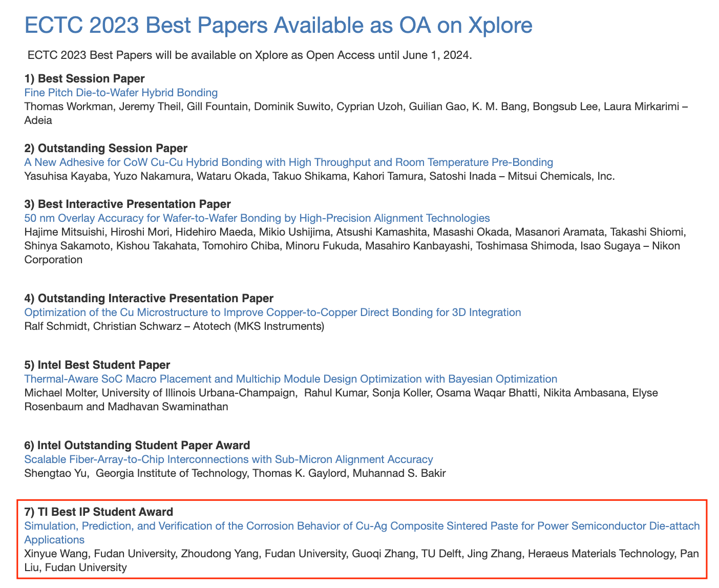Open the 50 nm Overlay Accuracy paper link

tap(257, 218)
